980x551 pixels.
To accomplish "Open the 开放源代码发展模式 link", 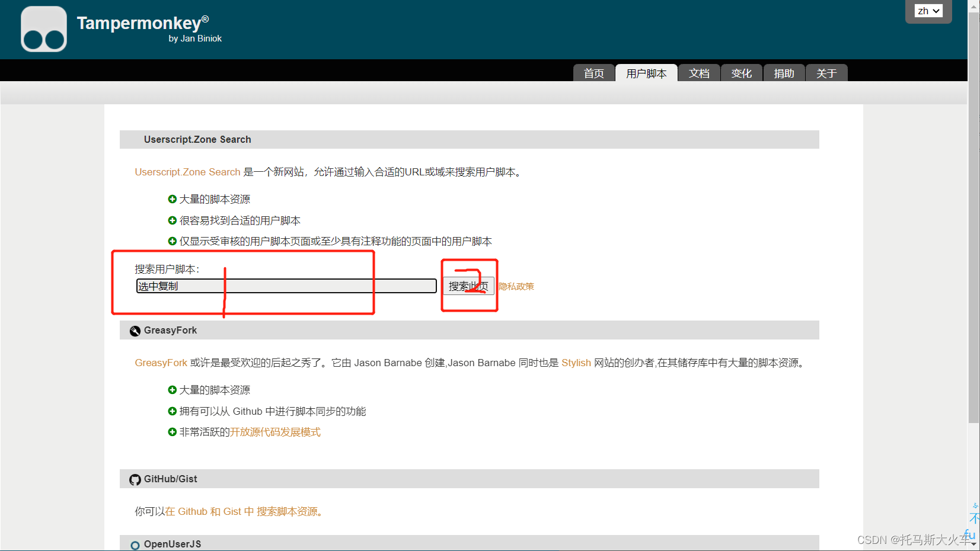I will [275, 432].
